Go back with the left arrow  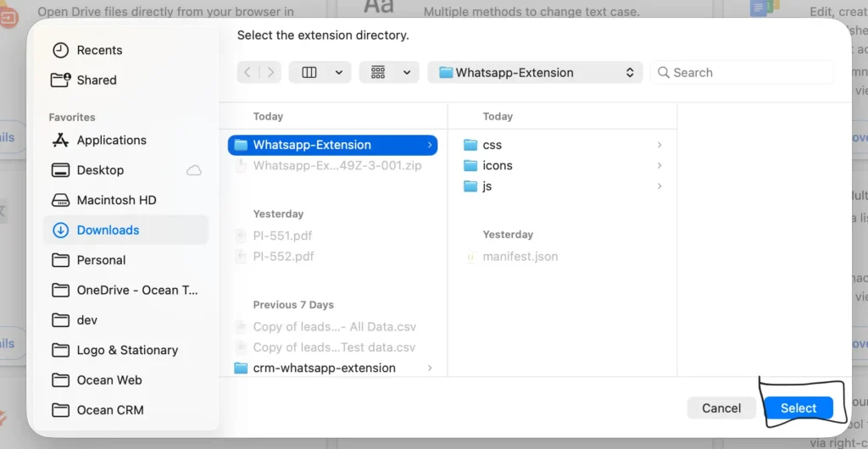[x=248, y=73]
